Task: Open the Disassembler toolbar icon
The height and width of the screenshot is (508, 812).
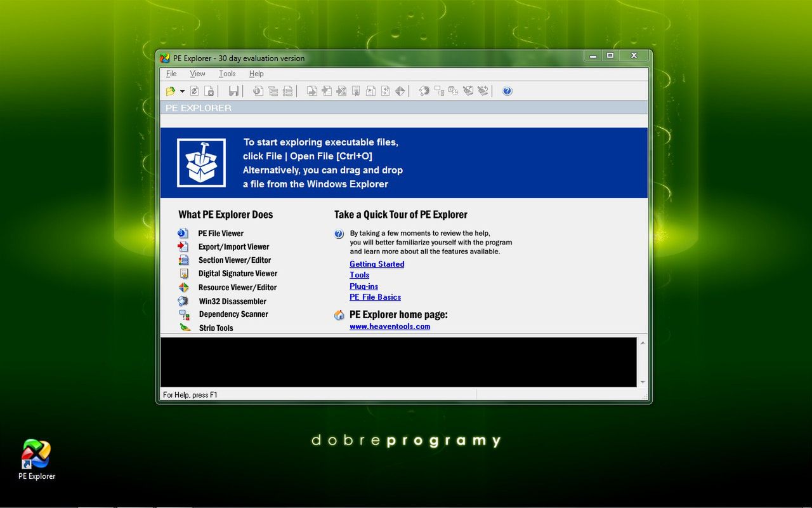Action: (x=424, y=91)
